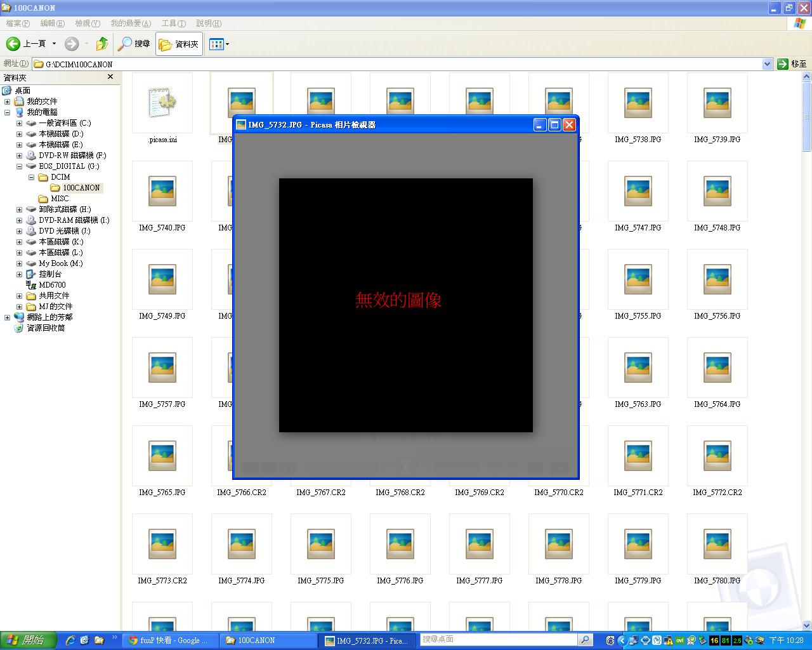Screen dimensions: 812x650
Task: Collapse EOS_DIGITAL (G:) node
Action: click(19, 166)
